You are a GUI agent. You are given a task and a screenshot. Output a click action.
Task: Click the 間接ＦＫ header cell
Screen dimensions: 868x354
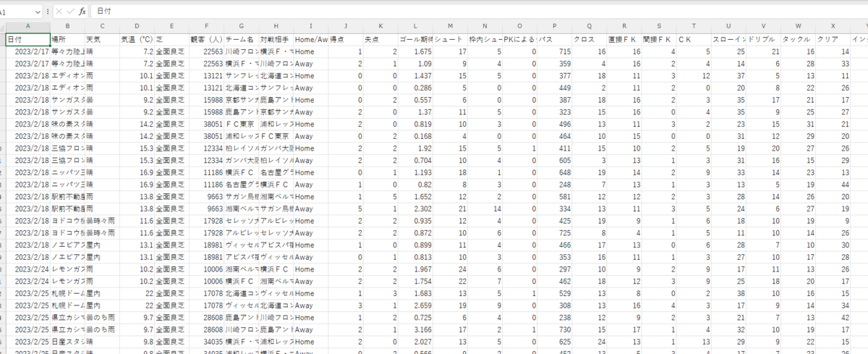coord(659,38)
